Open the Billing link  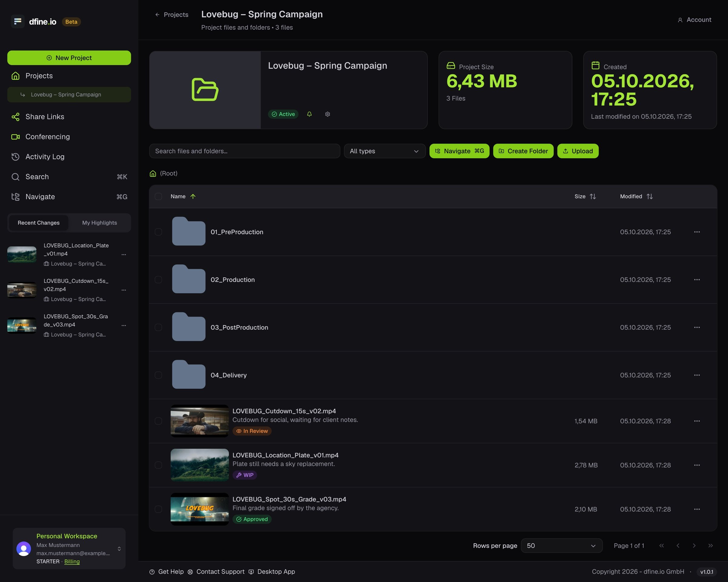pyautogui.click(x=72, y=561)
